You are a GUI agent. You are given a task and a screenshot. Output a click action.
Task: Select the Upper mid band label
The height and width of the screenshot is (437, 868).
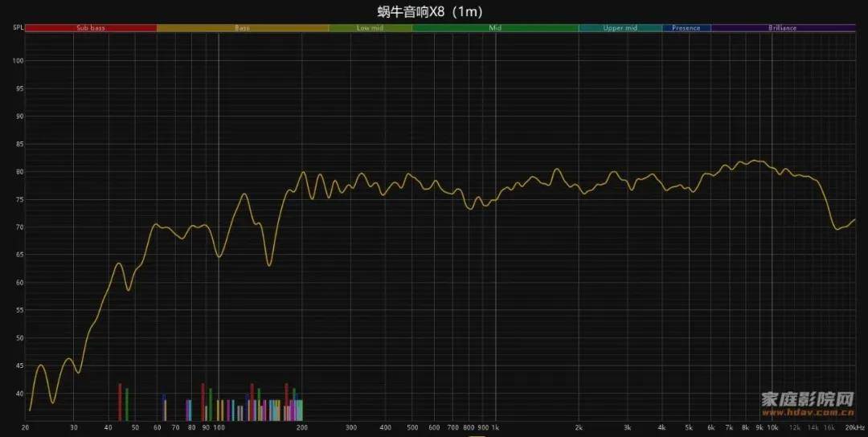coord(620,28)
